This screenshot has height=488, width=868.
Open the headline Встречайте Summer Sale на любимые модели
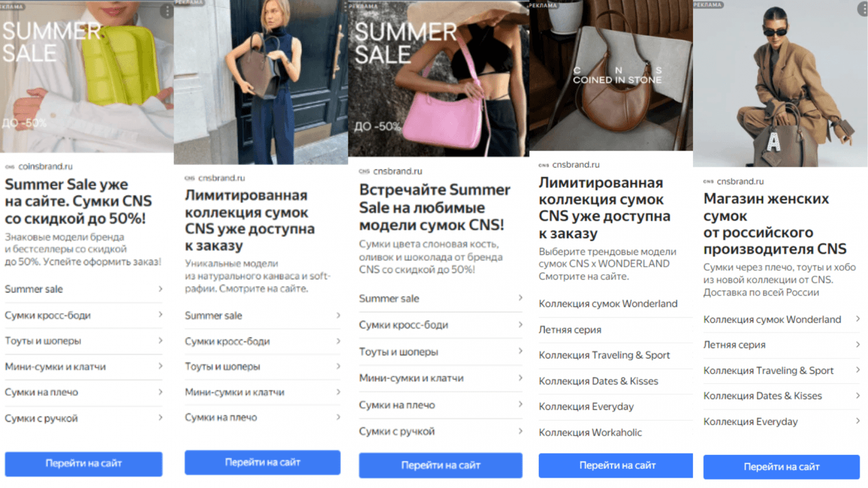point(435,207)
